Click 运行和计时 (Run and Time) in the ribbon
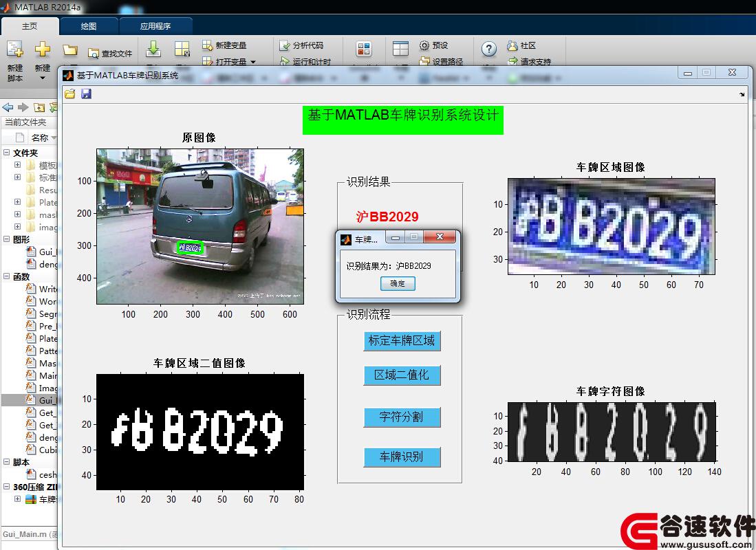The height and width of the screenshot is (550, 756). pos(305,61)
